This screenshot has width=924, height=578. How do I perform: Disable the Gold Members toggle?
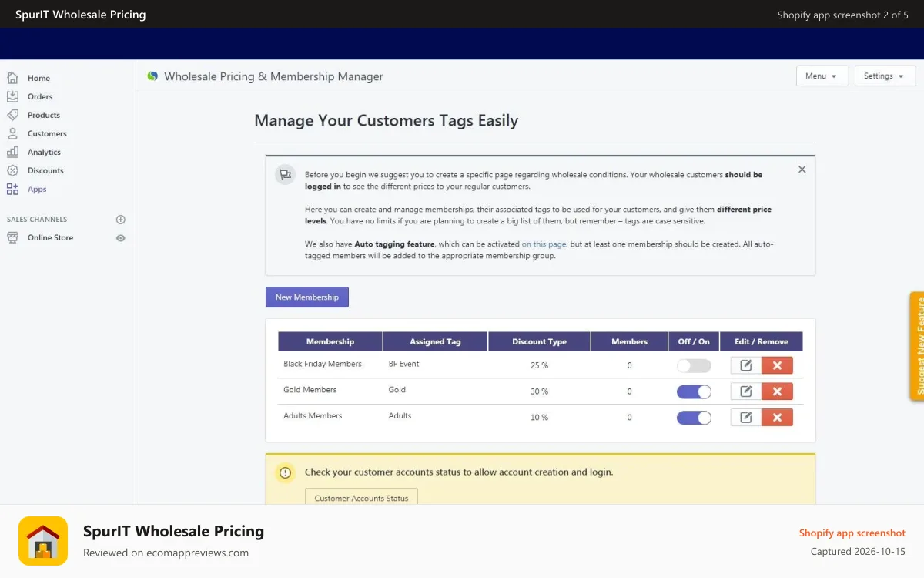click(x=694, y=391)
